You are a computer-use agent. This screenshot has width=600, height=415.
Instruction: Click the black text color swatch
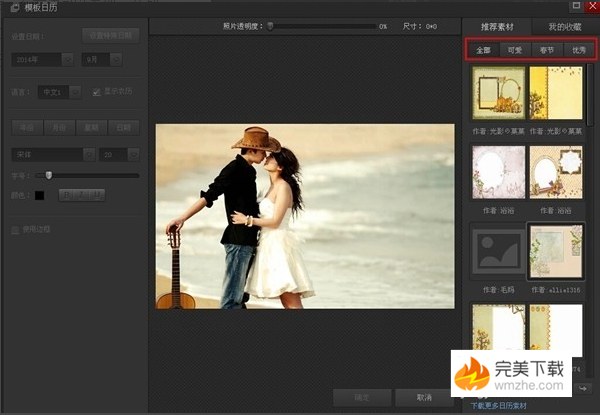[x=40, y=195]
